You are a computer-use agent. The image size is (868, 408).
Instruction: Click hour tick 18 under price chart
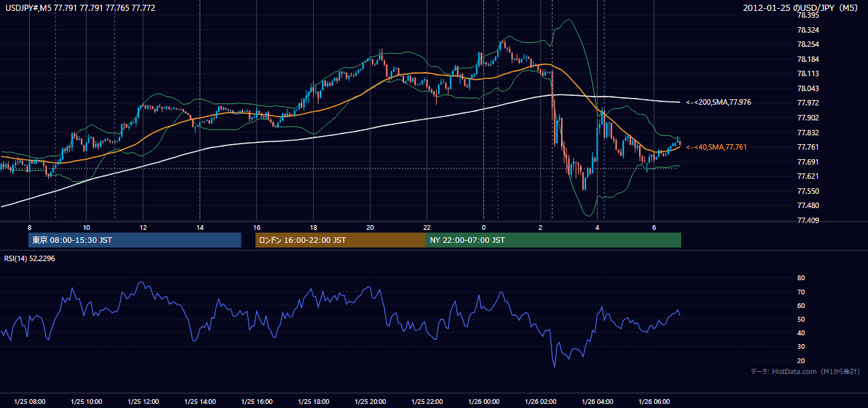pyautogui.click(x=313, y=227)
